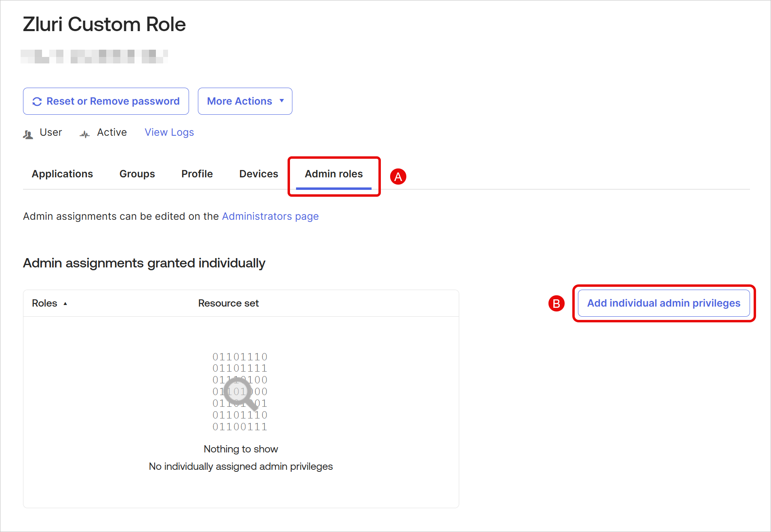Click the refresh icon in Reset password button
Viewport: 771px width, 532px height.
coord(37,101)
